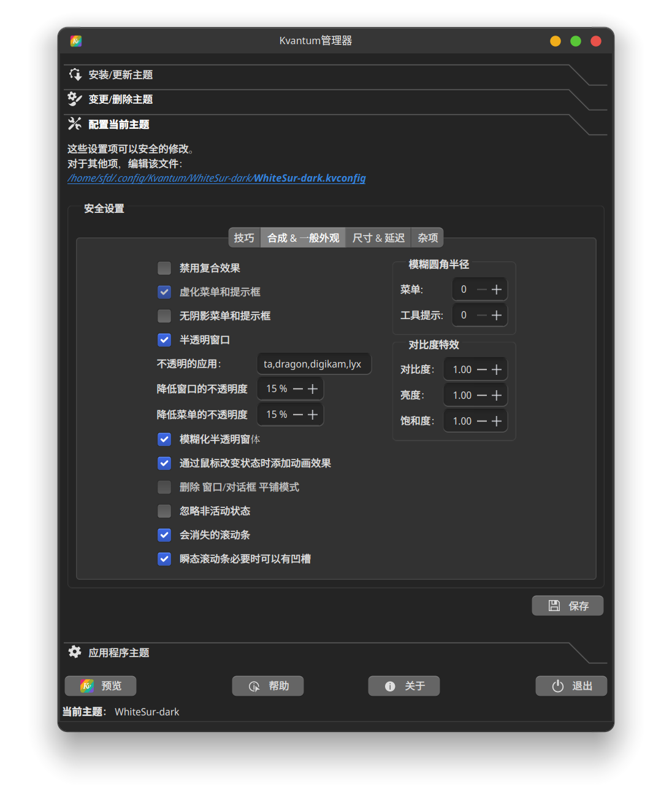The width and height of the screenshot is (672, 797).
Task: Expand the change/delete theme (变更/删除主题) section
Action: click(120, 99)
